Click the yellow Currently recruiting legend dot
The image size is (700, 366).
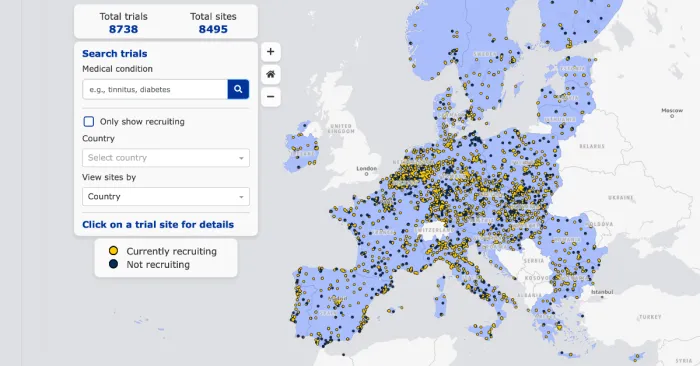click(x=113, y=251)
